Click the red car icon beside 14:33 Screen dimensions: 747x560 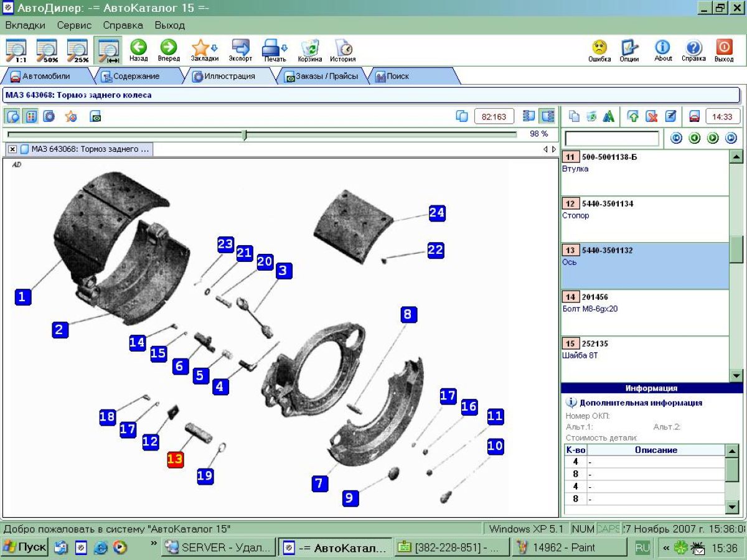coord(695,116)
